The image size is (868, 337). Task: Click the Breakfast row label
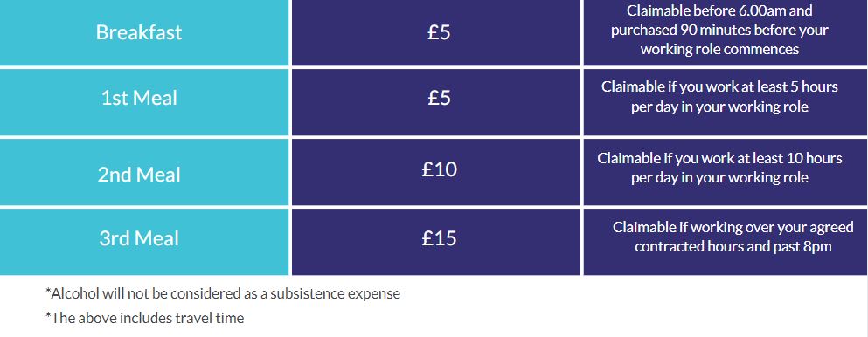139,32
